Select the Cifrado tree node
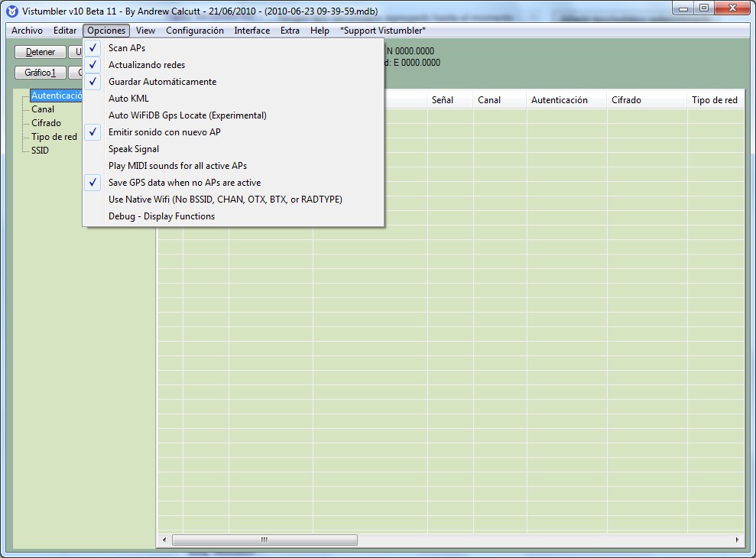The image size is (756, 558). [47, 123]
